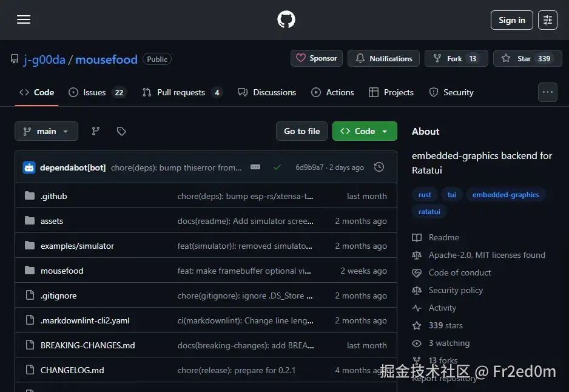
Task: Toggle repository Notifications subscription
Action: [383, 58]
